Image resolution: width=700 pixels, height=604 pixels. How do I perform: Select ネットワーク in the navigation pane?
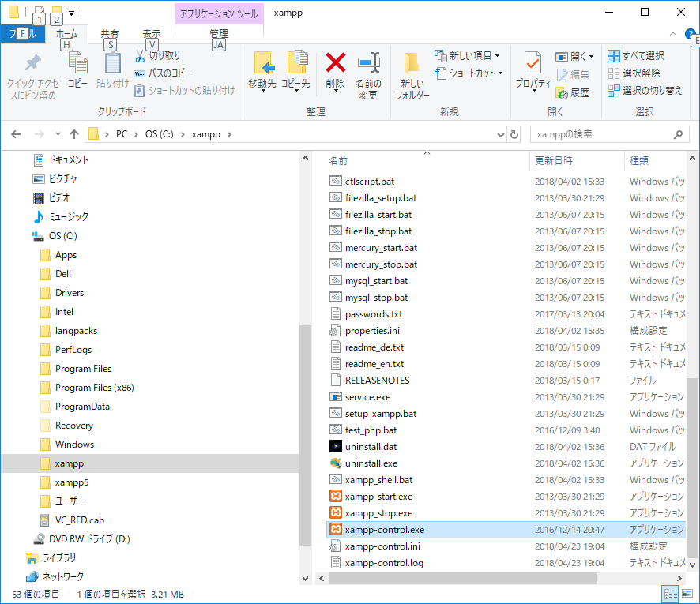[x=62, y=576]
